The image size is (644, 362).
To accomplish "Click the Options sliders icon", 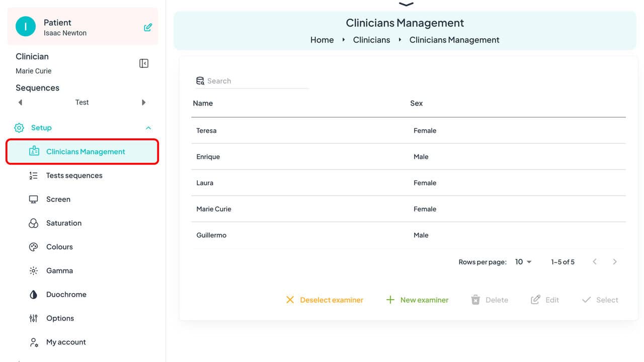I will pos(33,318).
